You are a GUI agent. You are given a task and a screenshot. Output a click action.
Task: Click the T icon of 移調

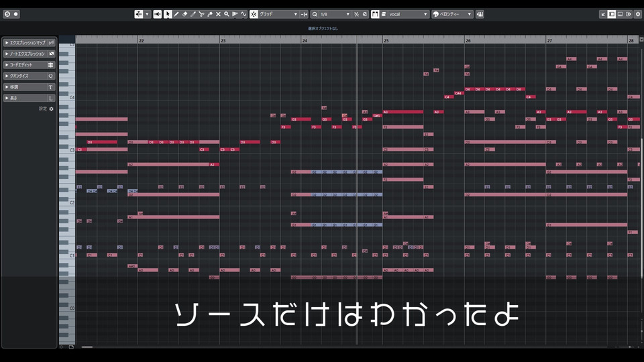[51, 87]
